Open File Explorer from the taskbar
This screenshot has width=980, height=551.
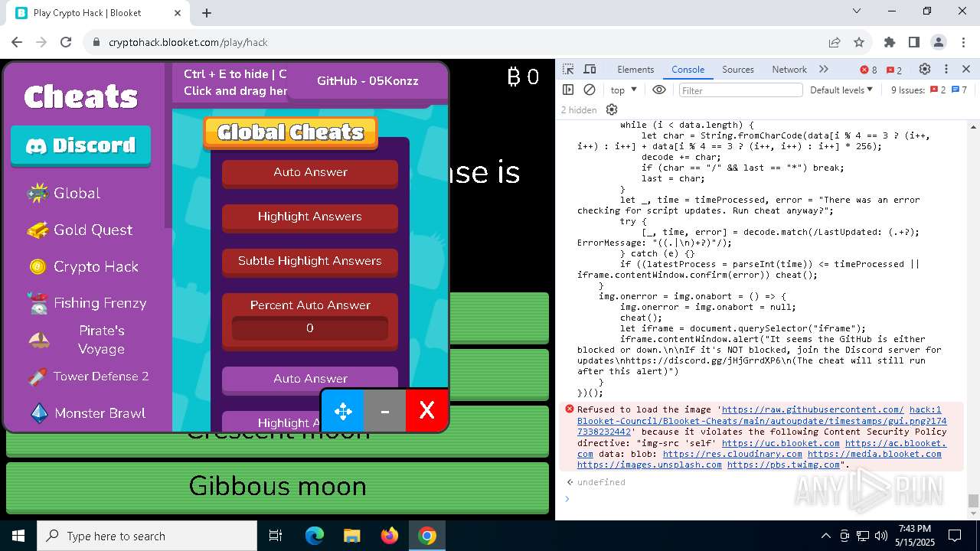pyautogui.click(x=352, y=536)
